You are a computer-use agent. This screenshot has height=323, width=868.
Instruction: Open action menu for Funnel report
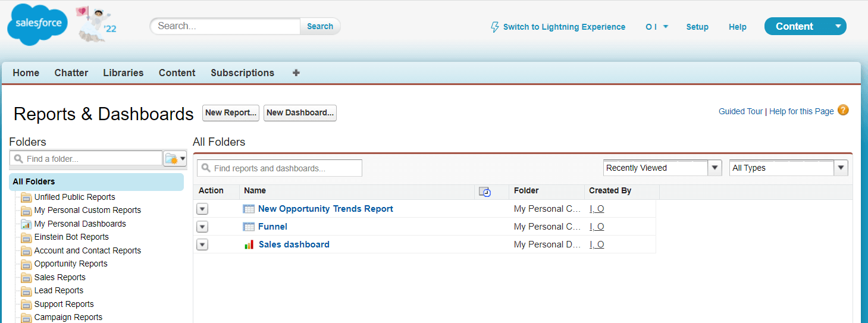pos(202,227)
